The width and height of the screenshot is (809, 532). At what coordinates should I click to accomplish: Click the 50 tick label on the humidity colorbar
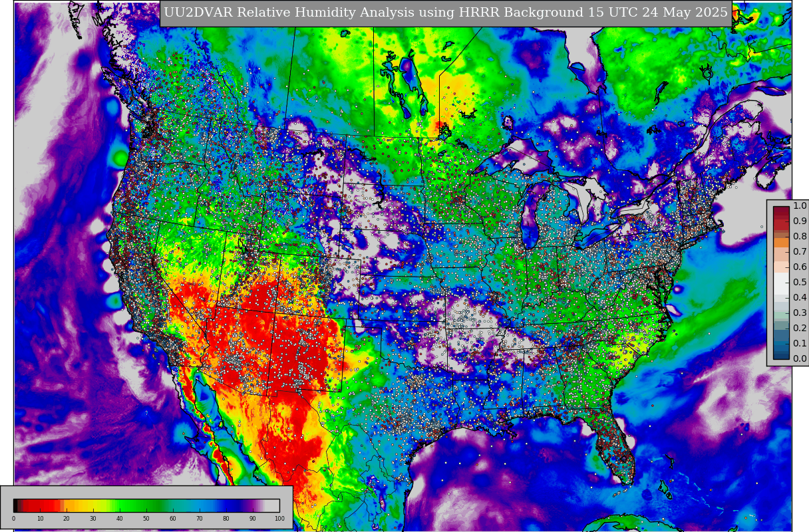coord(146,519)
